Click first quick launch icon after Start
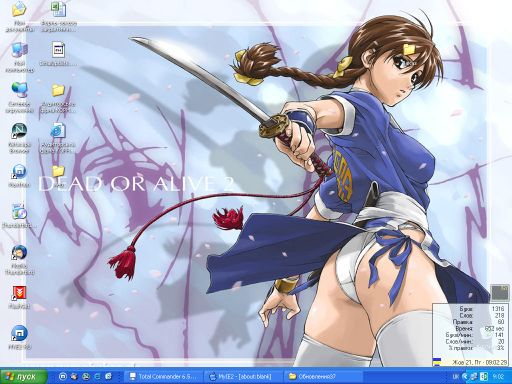 [62, 377]
